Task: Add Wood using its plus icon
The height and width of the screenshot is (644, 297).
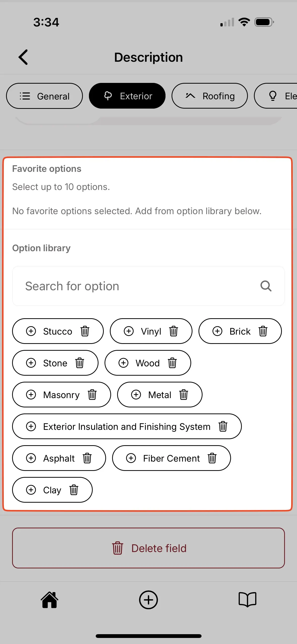Action: pos(123,363)
